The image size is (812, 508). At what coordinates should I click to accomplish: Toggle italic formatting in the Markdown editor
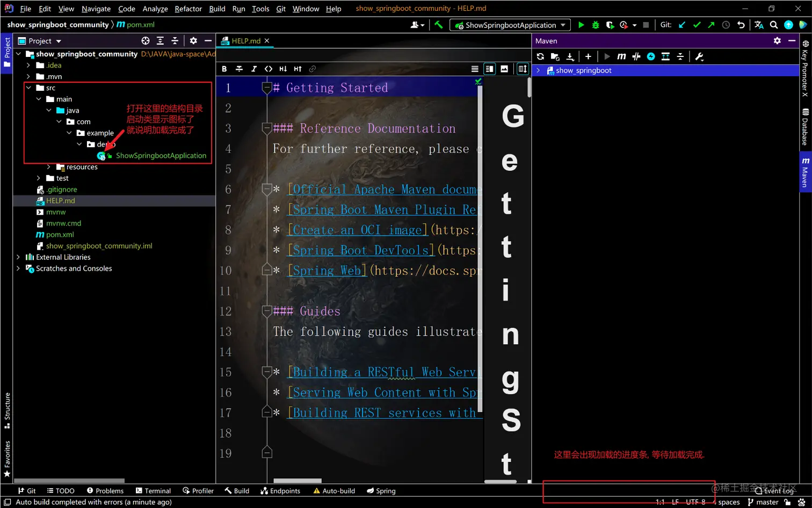click(x=254, y=69)
